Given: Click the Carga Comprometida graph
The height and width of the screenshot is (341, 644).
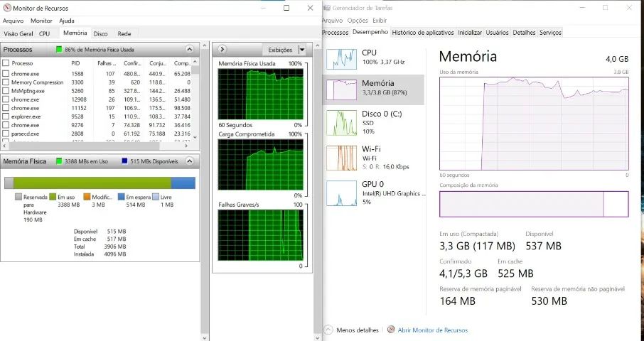Looking at the screenshot, I should [261, 165].
